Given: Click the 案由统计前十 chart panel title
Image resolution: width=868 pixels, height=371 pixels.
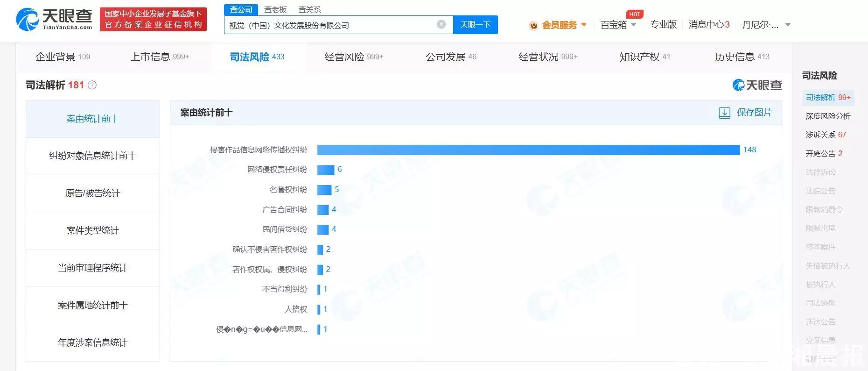Looking at the screenshot, I should coord(206,113).
